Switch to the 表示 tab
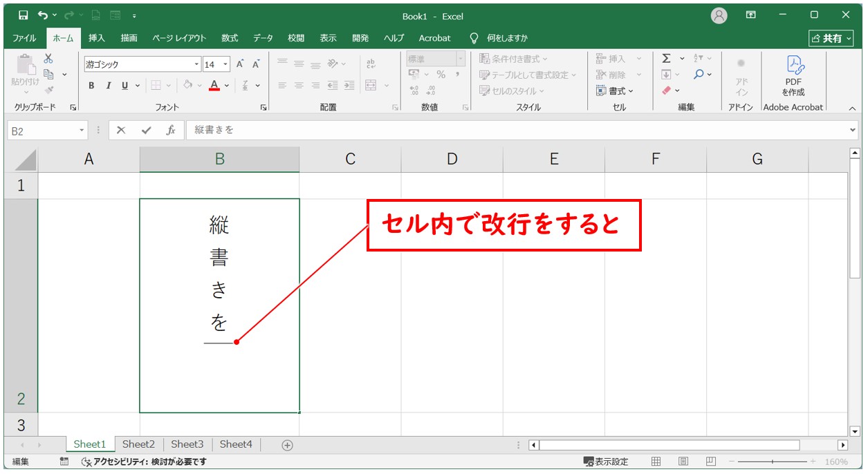 tap(329, 38)
